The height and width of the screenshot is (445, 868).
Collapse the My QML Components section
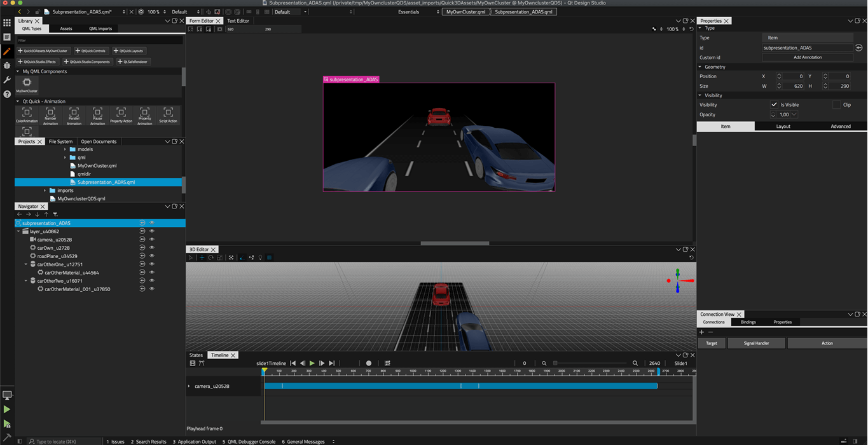click(x=18, y=72)
